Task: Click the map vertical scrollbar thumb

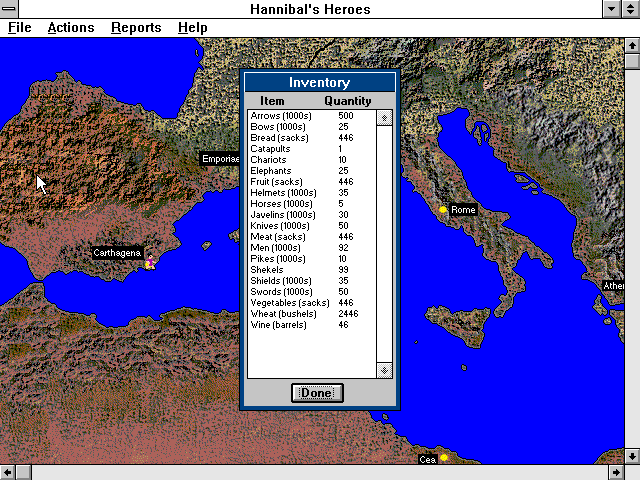Action: (x=632, y=61)
